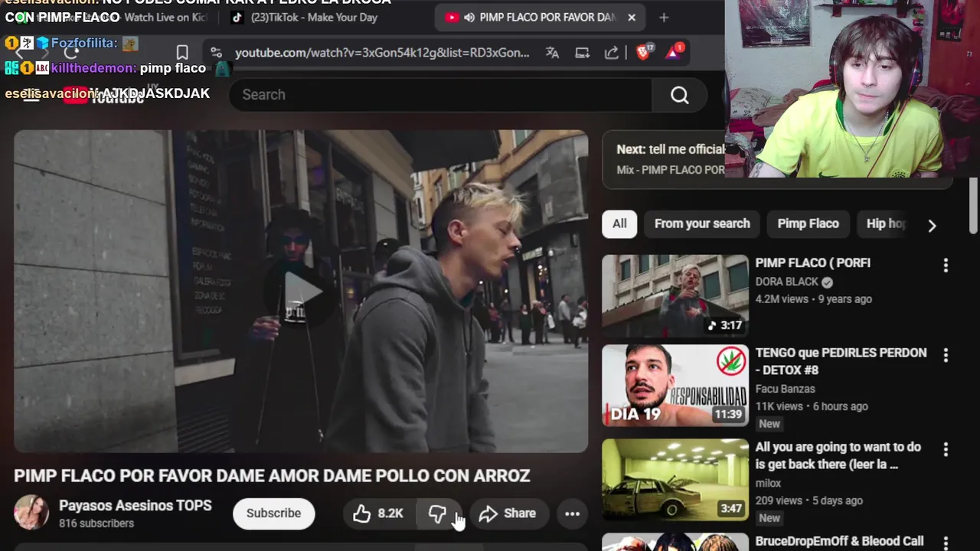Open BruceDropEmOff & Bleood Call video title

click(x=839, y=541)
